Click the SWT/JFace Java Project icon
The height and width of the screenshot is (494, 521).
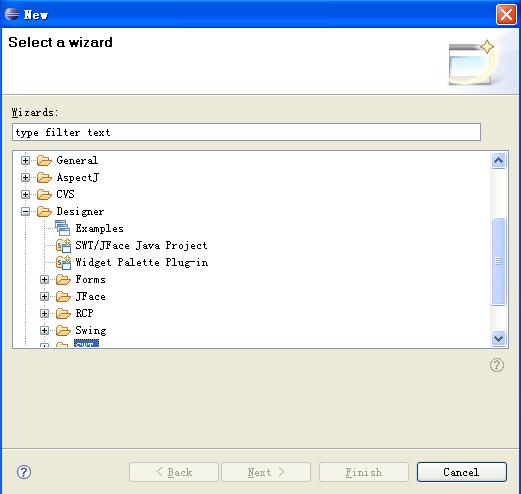click(x=63, y=245)
